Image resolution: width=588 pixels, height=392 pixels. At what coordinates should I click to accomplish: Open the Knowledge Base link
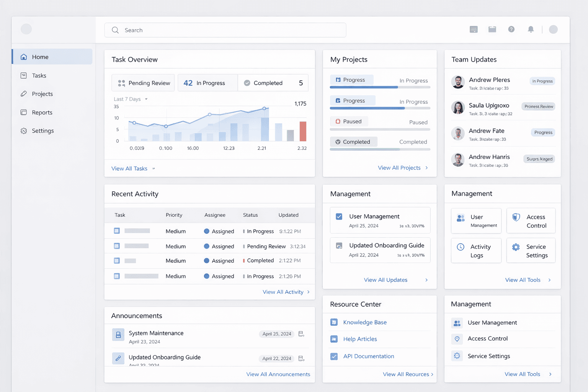pyautogui.click(x=365, y=322)
